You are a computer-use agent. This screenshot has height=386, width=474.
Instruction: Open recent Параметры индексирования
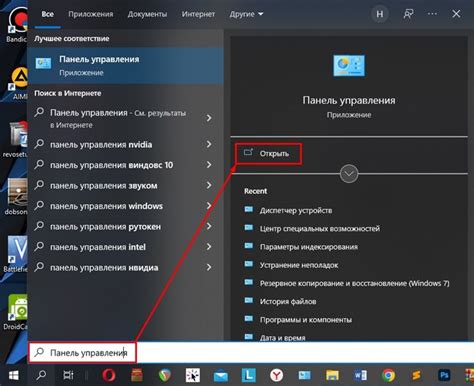[x=309, y=247]
